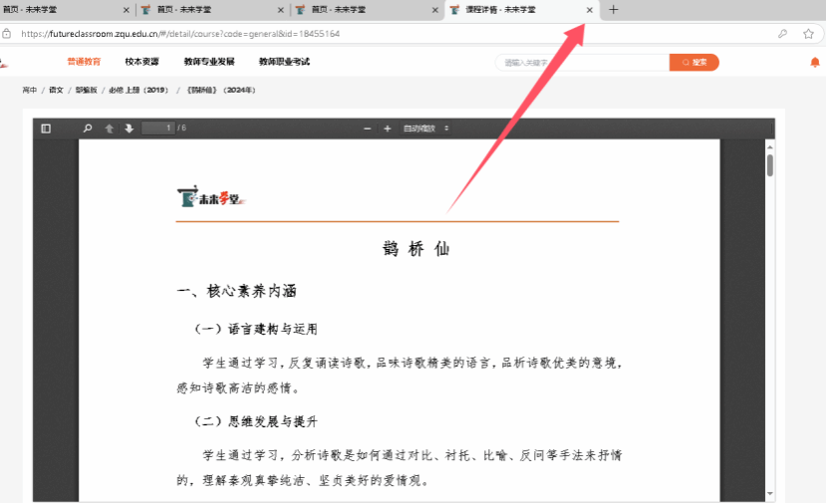This screenshot has height=504, width=827.
Task: Open the notification bell icon
Action: click(815, 62)
